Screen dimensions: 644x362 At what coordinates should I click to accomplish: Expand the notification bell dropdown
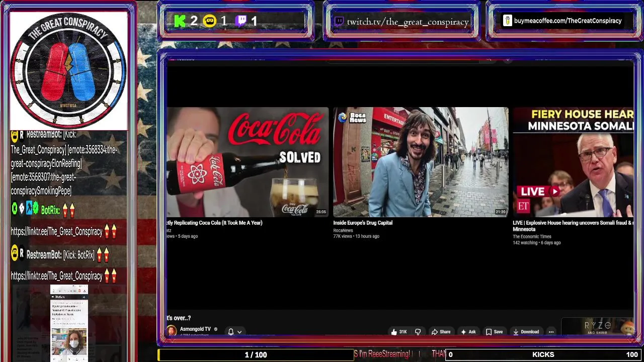235,332
